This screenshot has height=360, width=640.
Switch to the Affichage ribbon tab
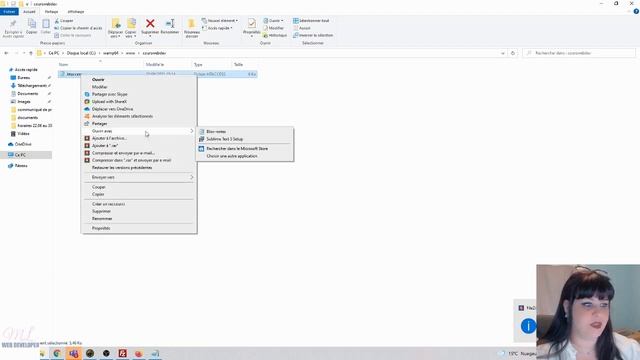tap(76, 12)
